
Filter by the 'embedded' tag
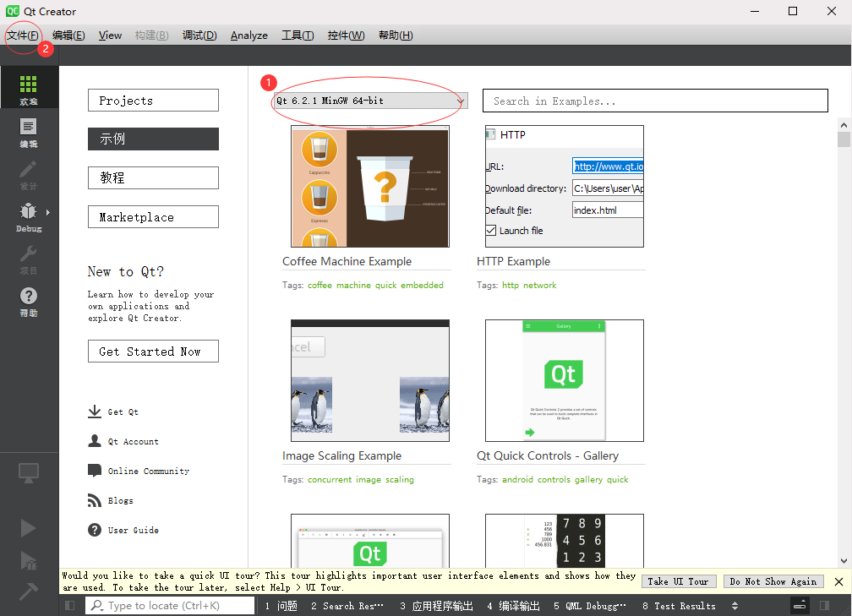(423, 286)
